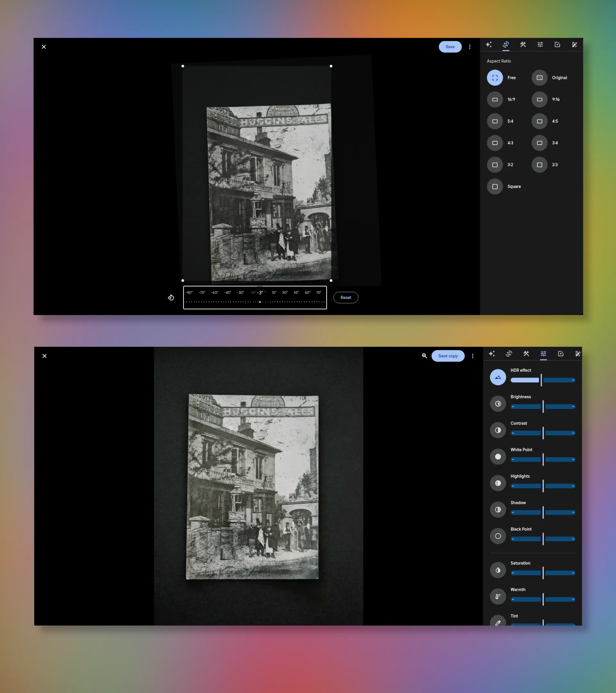Click the -15° mark on the rotation ruler
Image resolution: width=616 pixels, height=693 pixels.
tap(253, 292)
